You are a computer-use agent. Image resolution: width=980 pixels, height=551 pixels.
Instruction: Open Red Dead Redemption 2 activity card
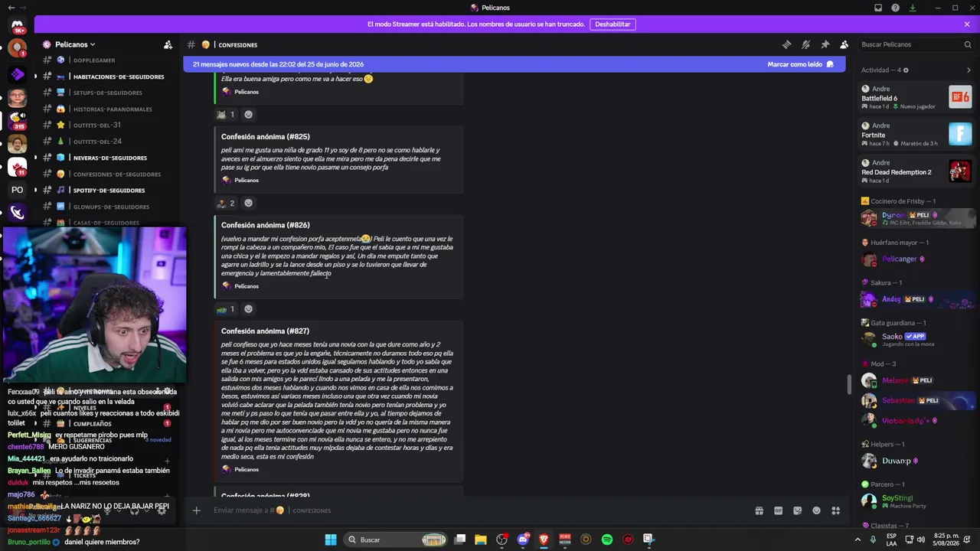(x=916, y=171)
